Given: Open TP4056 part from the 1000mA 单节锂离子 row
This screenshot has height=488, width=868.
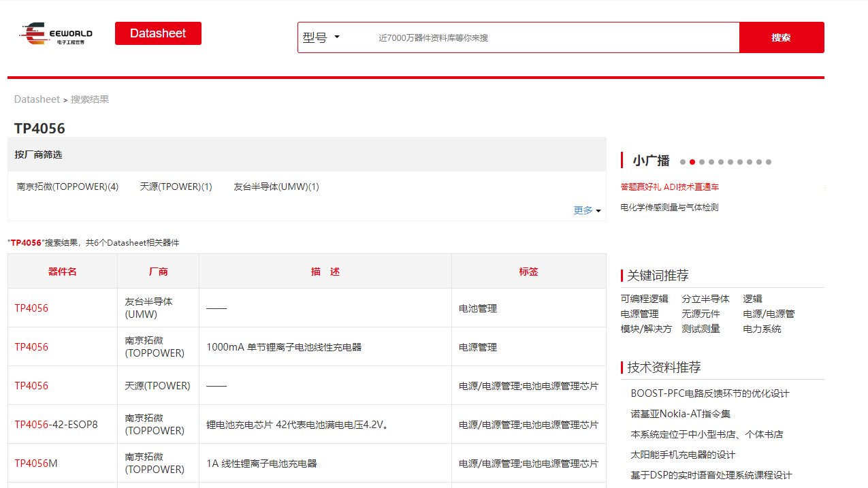Looking at the screenshot, I should [x=31, y=347].
